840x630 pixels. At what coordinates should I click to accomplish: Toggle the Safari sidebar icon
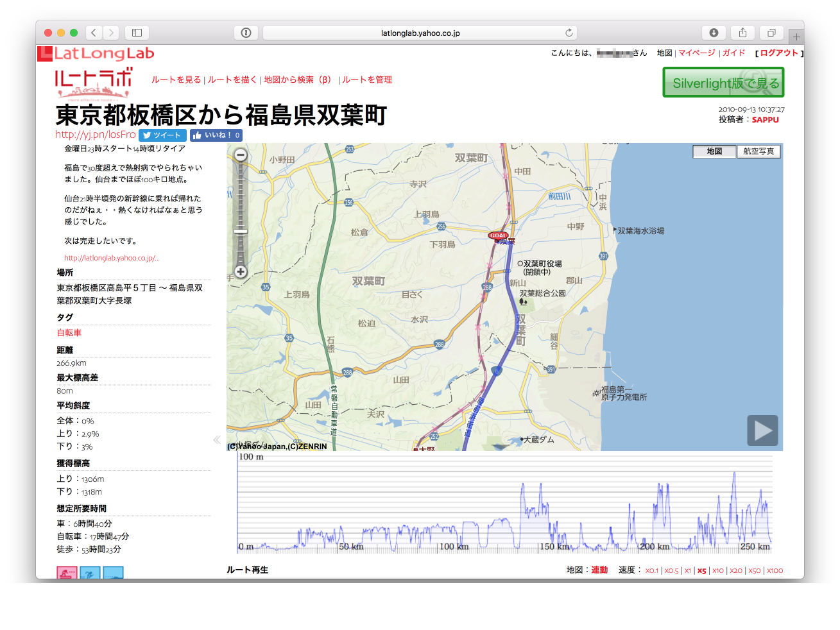coord(137,33)
